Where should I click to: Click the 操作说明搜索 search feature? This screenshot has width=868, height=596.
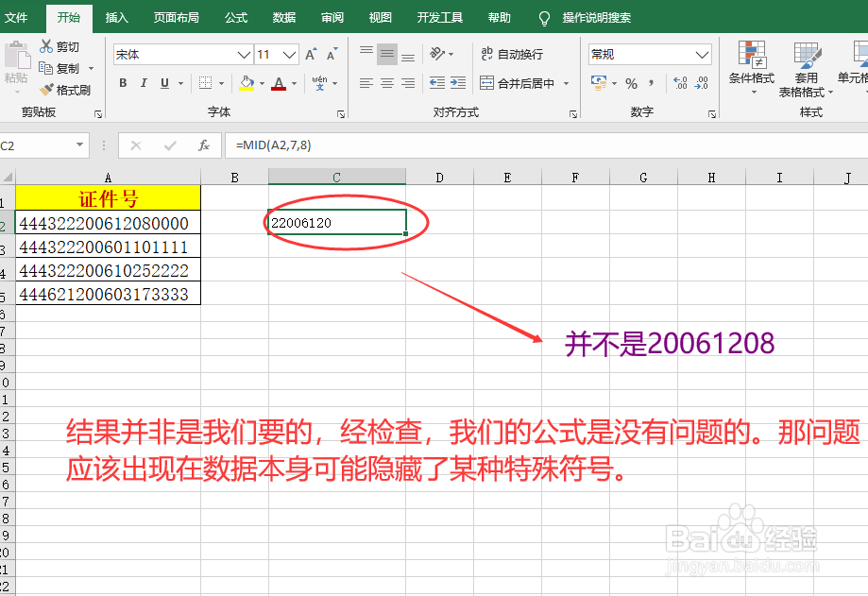tap(596, 18)
